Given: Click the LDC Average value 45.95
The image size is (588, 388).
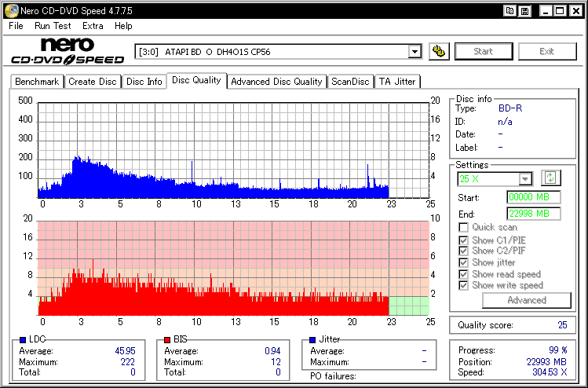Looking at the screenshot, I should pyautogui.click(x=126, y=351).
